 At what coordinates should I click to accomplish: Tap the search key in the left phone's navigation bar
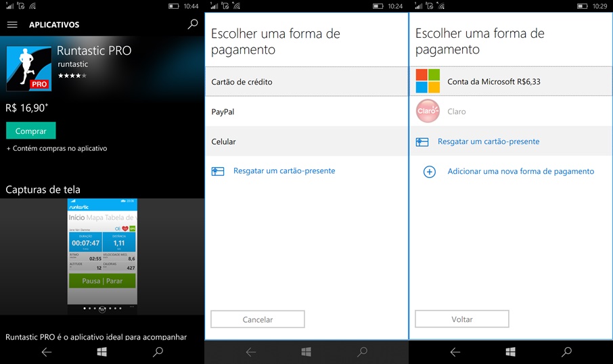[x=158, y=352]
